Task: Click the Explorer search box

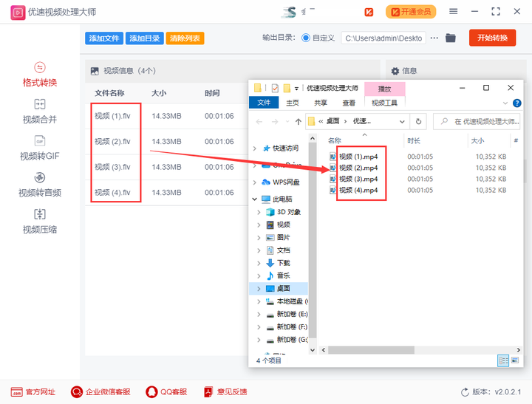Action: click(477, 121)
